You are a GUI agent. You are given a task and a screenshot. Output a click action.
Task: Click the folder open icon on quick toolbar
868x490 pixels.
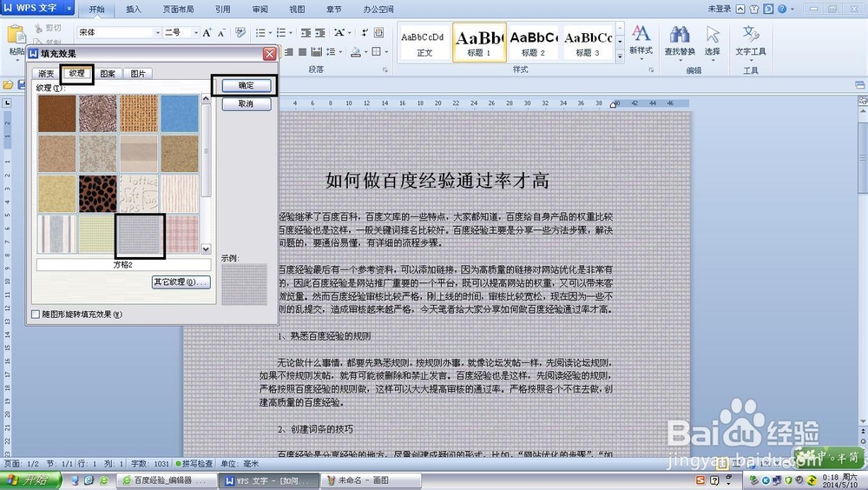[x=8, y=85]
